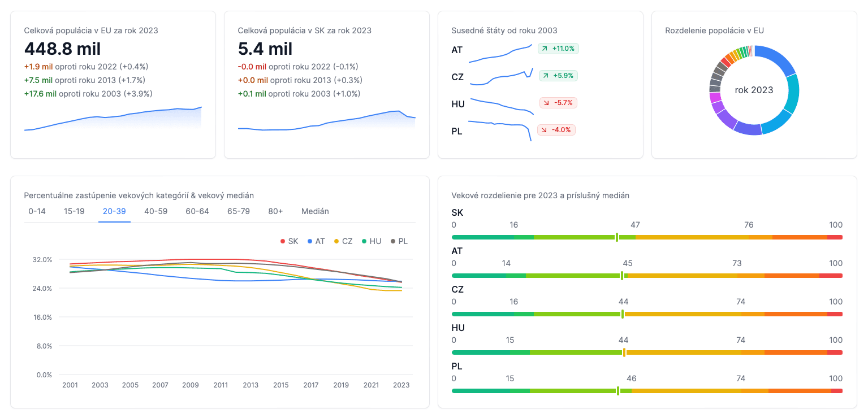Click the red 80+ segment of PL bar
868x418 pixels.
(836, 391)
